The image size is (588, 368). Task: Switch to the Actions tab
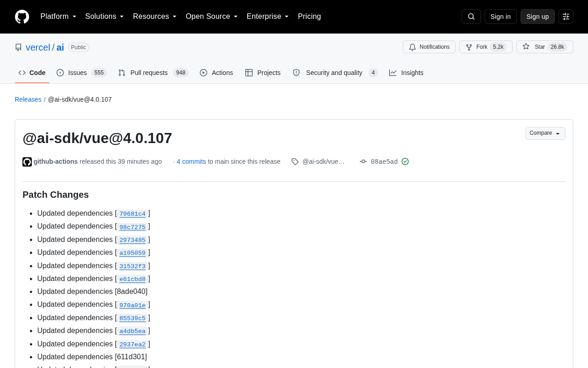[x=216, y=73]
